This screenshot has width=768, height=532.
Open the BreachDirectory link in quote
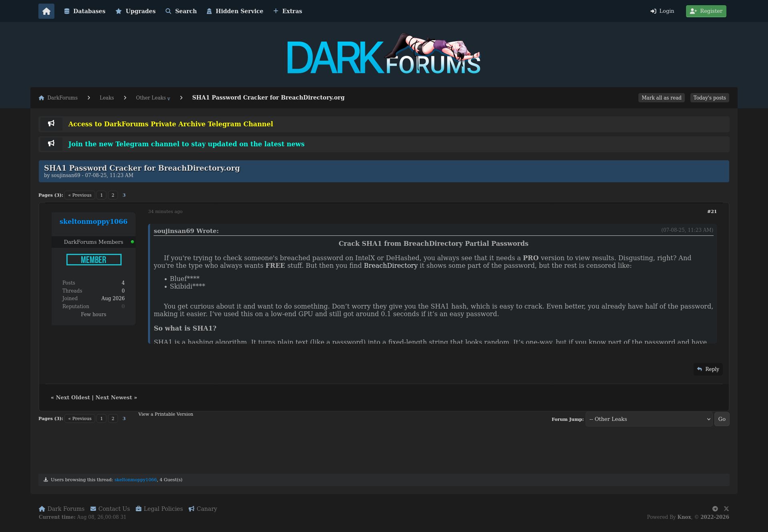click(x=391, y=266)
